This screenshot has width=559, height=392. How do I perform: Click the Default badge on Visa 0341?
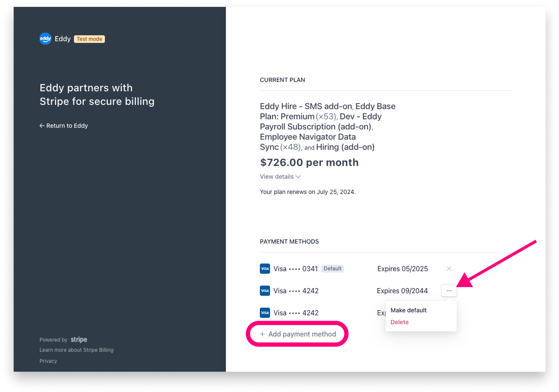pyautogui.click(x=332, y=268)
